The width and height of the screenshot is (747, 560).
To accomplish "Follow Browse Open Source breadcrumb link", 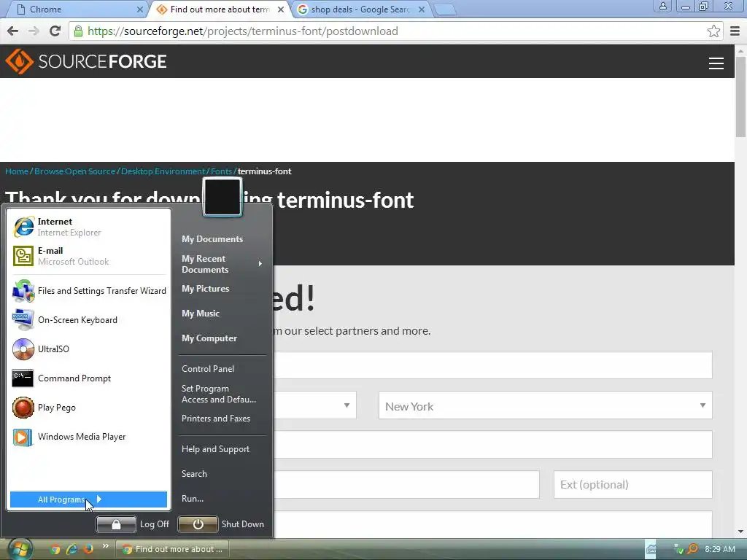I will point(75,171).
